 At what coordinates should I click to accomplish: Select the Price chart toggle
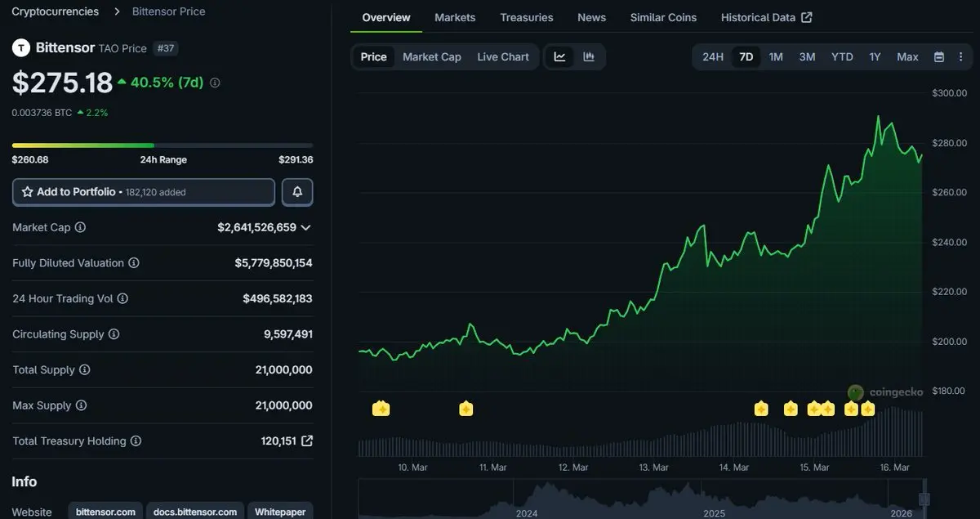(x=374, y=56)
